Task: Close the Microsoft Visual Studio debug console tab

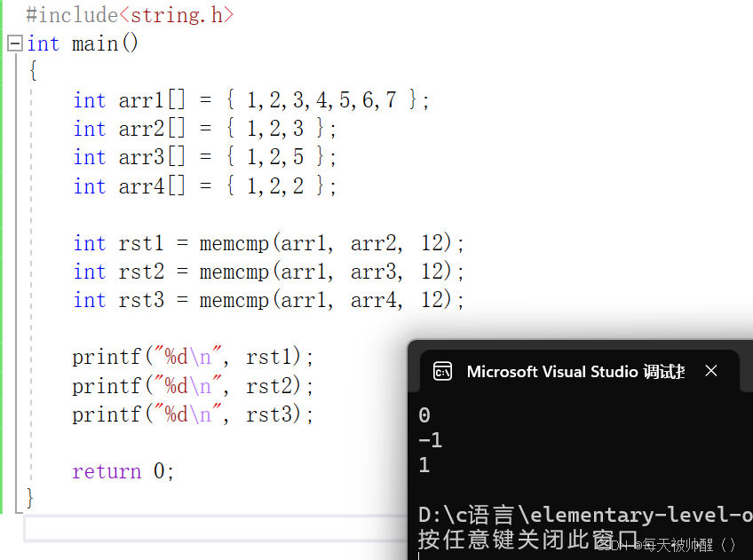Action: click(x=711, y=370)
